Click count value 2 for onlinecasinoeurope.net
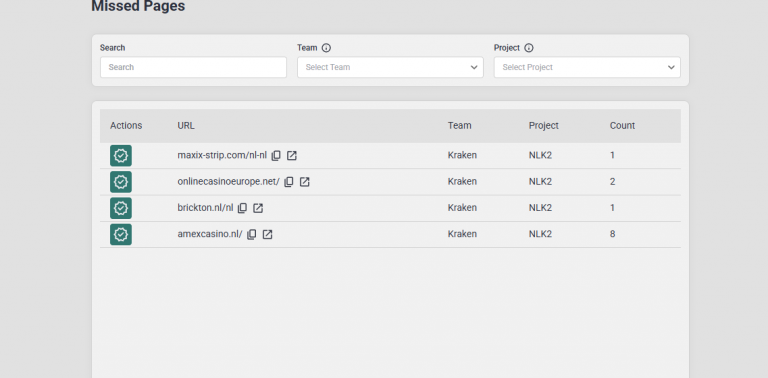This screenshot has width=768, height=378. coord(612,182)
